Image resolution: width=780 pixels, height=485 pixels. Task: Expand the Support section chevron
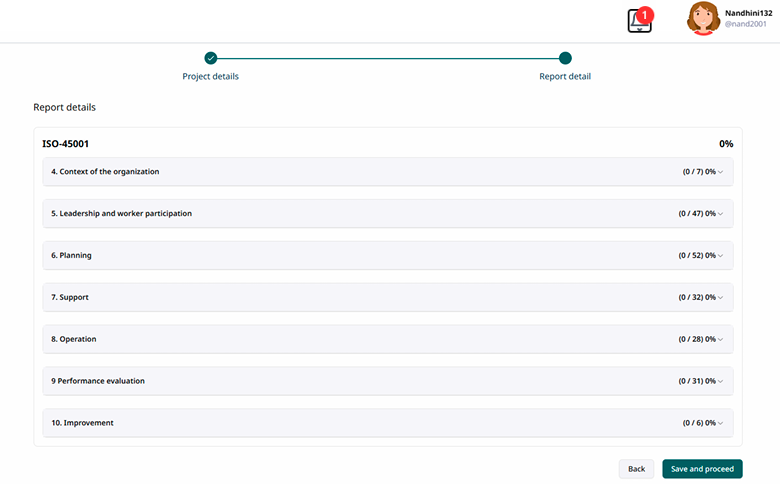(x=720, y=298)
